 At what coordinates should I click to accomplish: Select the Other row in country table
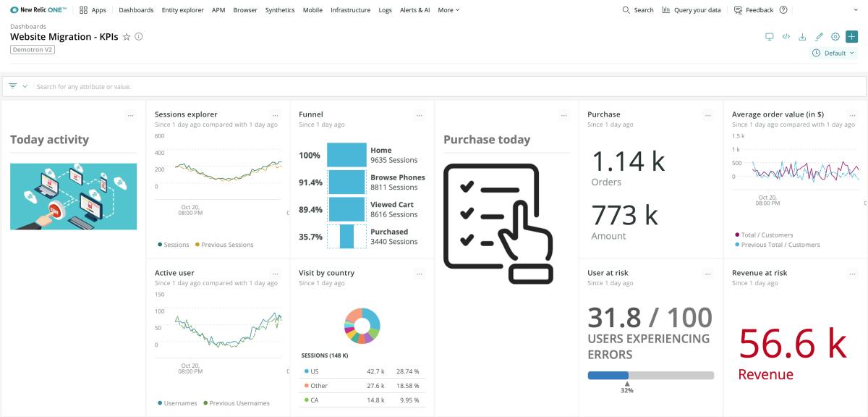(x=362, y=386)
